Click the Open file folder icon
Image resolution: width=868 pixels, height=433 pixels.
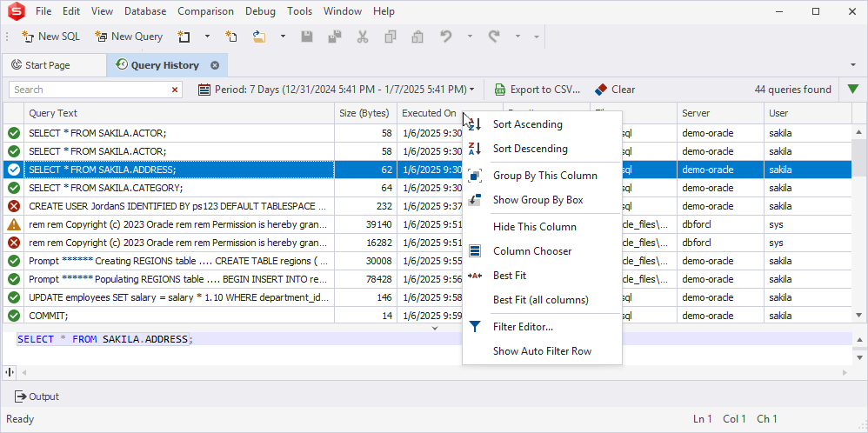[x=259, y=37]
